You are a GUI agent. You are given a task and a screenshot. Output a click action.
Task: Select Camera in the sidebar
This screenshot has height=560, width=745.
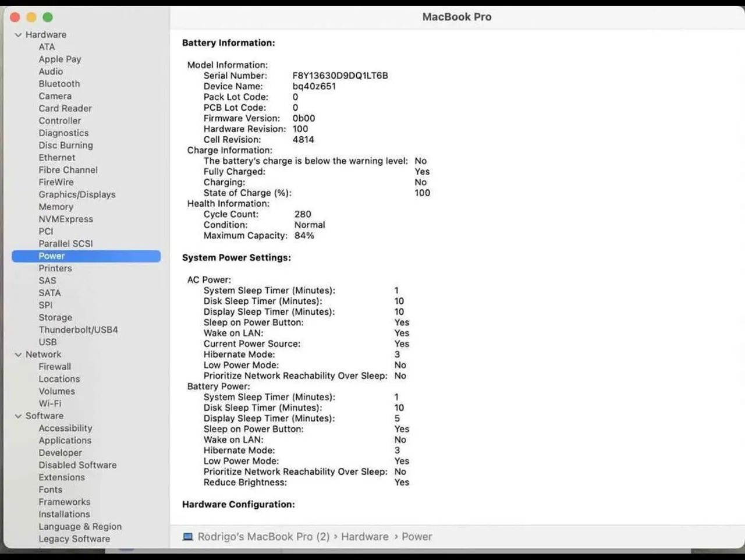(x=55, y=96)
